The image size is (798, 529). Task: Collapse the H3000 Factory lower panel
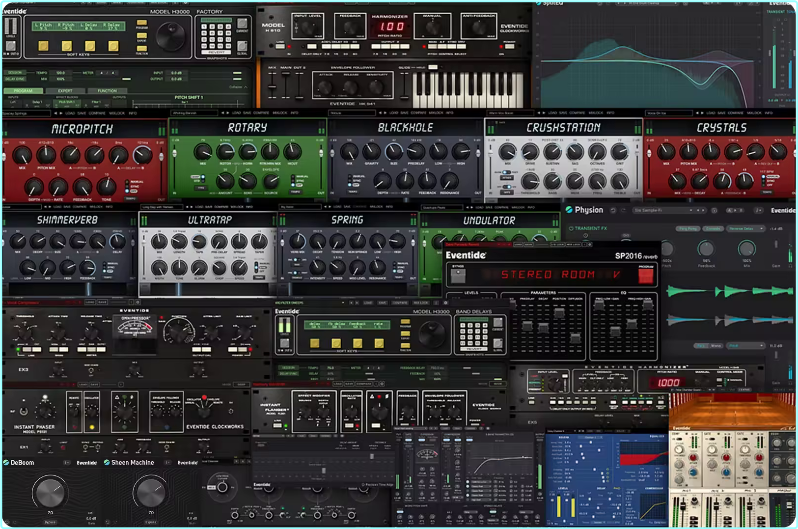pos(238,87)
